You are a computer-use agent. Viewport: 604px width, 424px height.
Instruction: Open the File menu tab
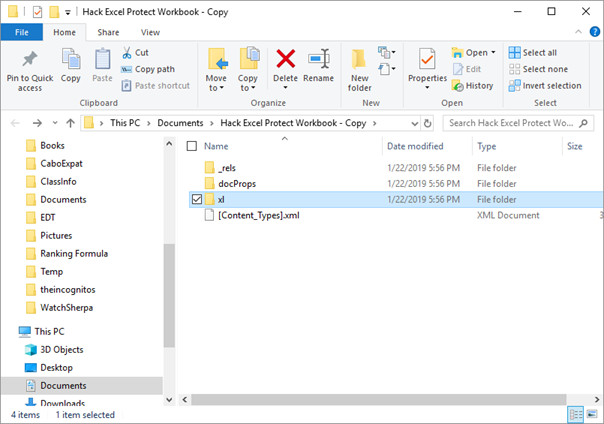22,32
